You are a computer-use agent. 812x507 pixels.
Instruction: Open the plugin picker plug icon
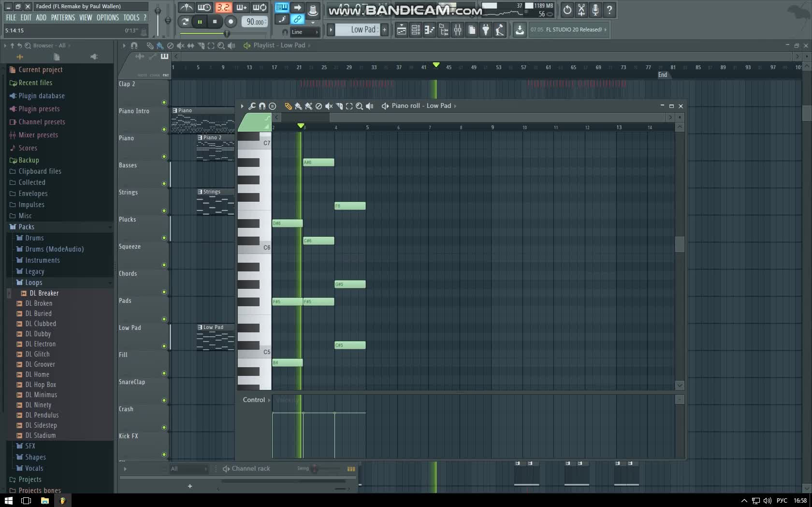[x=486, y=30]
